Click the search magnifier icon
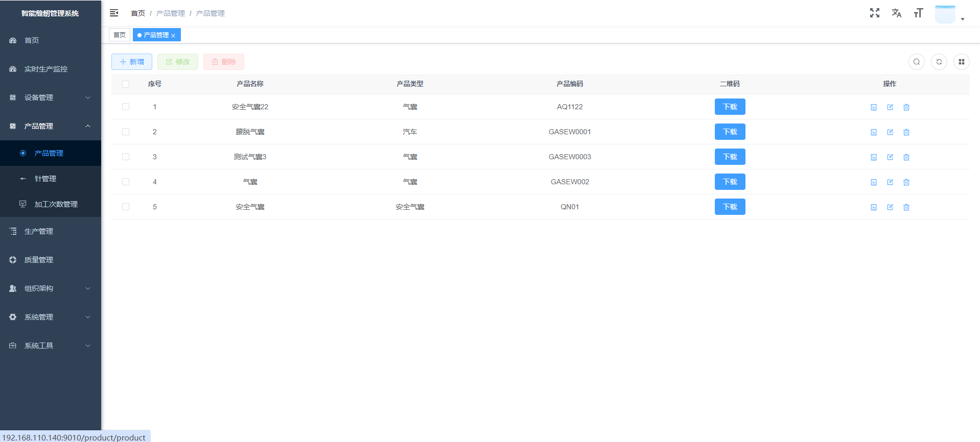Screen dimensions: 980x442 point(916,62)
